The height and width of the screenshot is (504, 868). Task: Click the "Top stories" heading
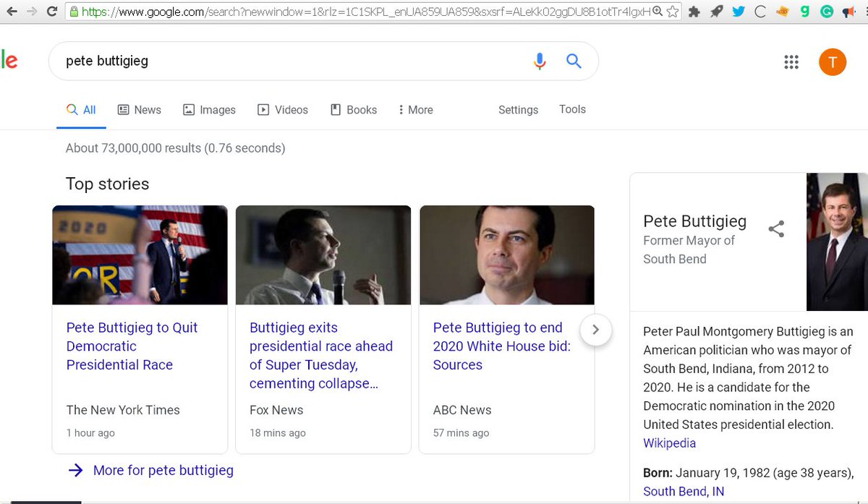(x=107, y=184)
